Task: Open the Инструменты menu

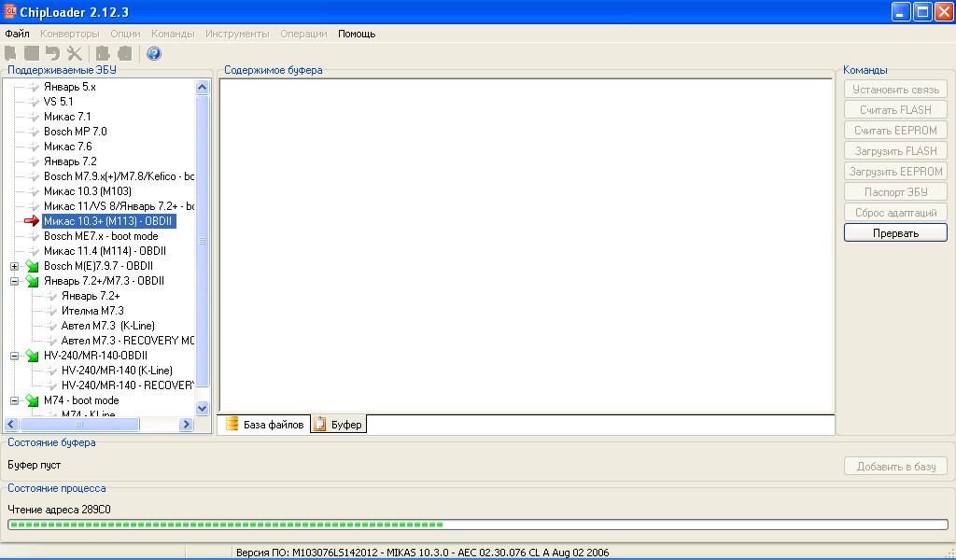Action: click(237, 34)
